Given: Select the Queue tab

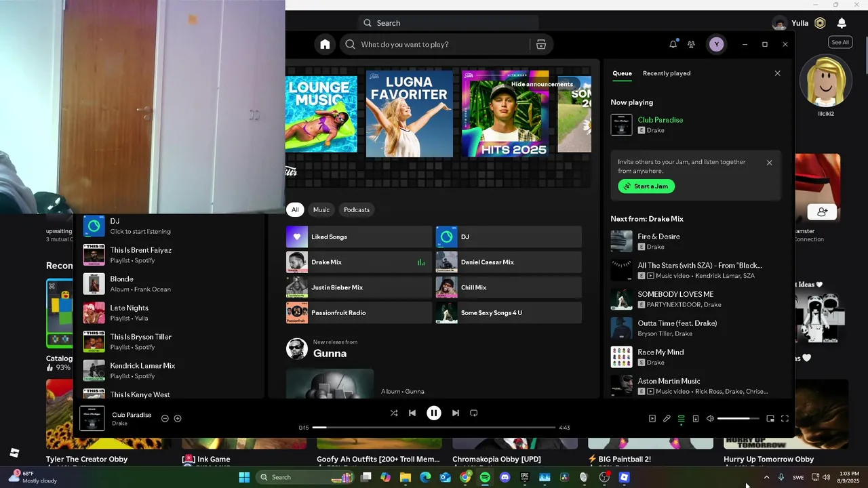Looking at the screenshot, I should pyautogui.click(x=622, y=73).
